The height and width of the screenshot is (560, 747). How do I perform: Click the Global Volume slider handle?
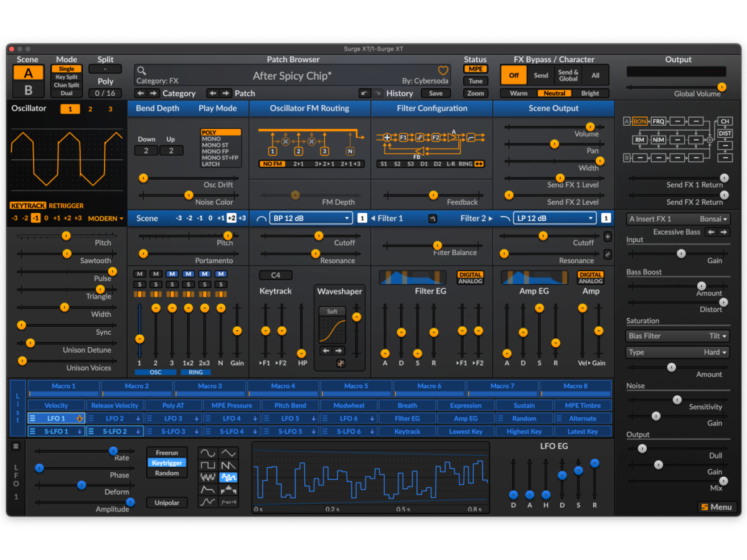[x=721, y=87]
